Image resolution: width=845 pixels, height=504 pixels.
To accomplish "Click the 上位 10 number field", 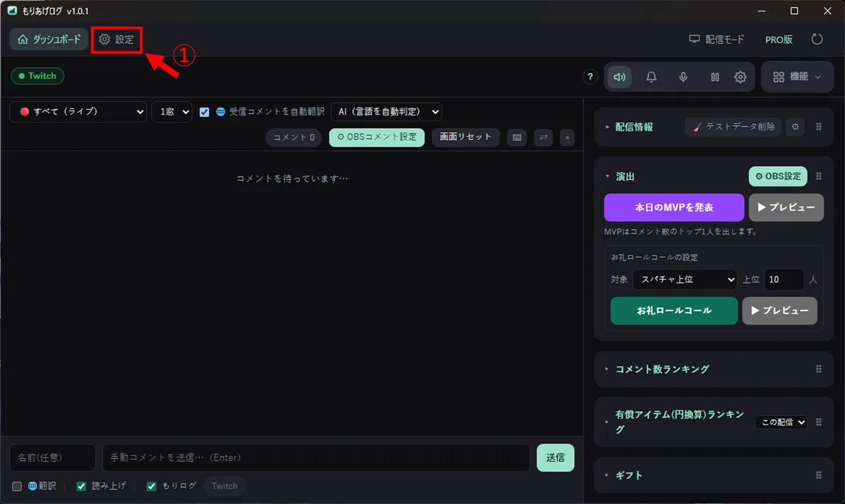I will click(784, 279).
